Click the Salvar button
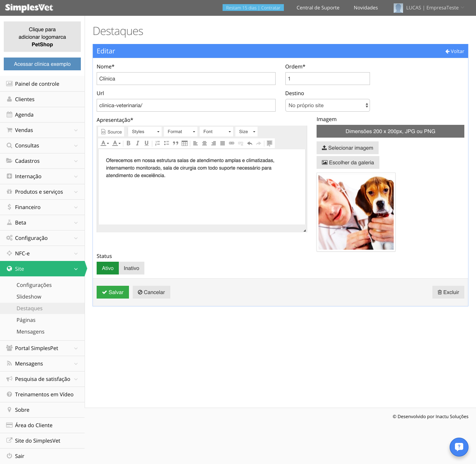The image size is (476, 464). pyautogui.click(x=113, y=292)
